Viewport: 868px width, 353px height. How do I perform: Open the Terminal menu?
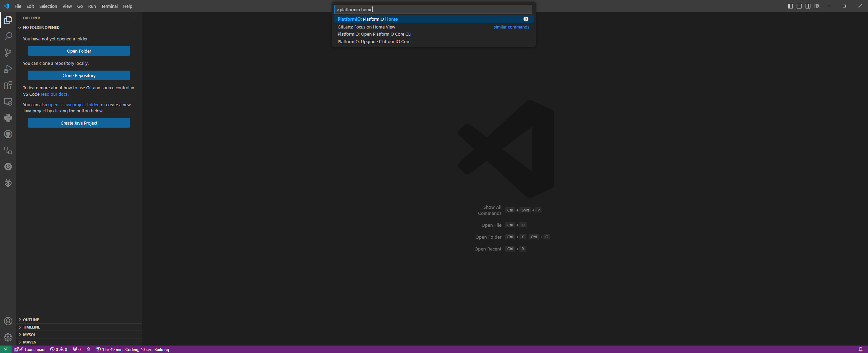pos(110,6)
